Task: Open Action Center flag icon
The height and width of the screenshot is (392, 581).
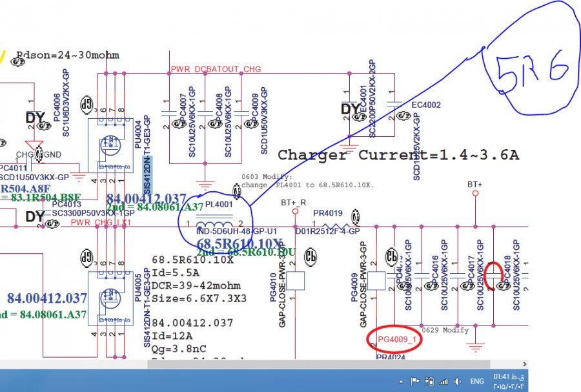Action: tap(415, 381)
